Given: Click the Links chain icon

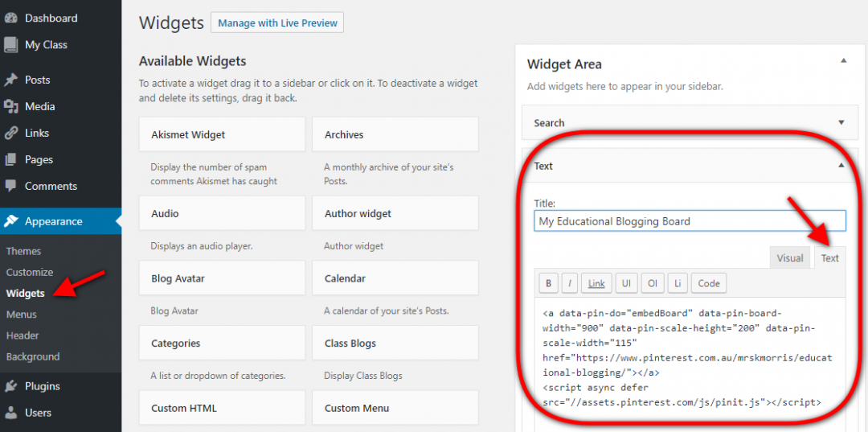Looking at the screenshot, I should click(11, 133).
